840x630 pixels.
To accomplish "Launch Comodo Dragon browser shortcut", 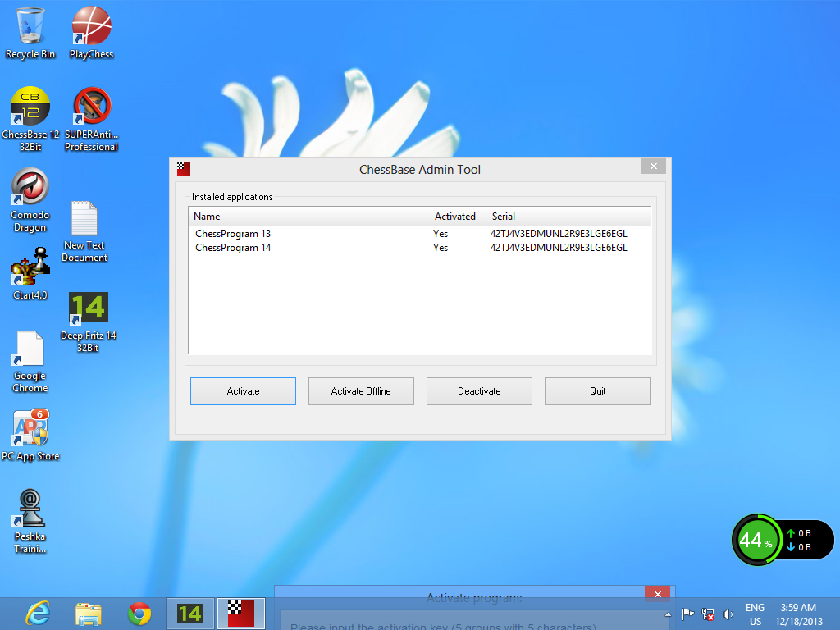I will [30, 200].
